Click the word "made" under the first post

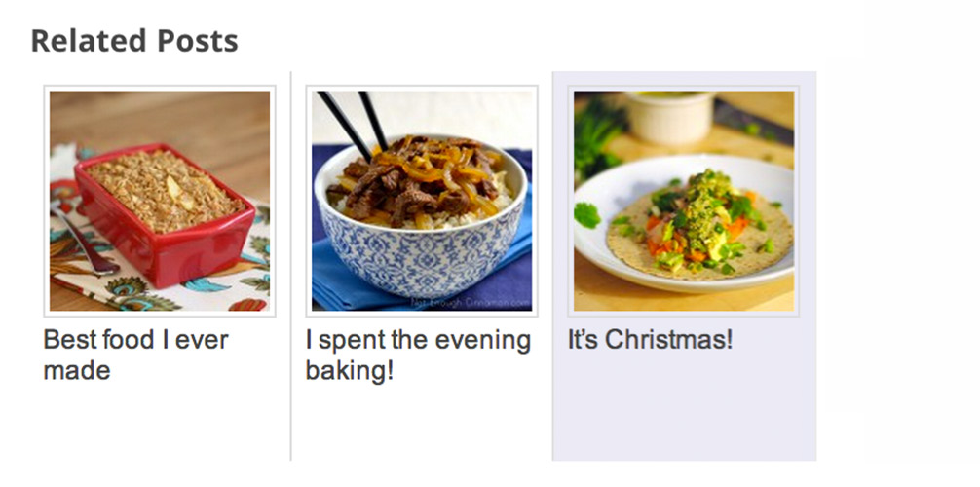(77, 370)
